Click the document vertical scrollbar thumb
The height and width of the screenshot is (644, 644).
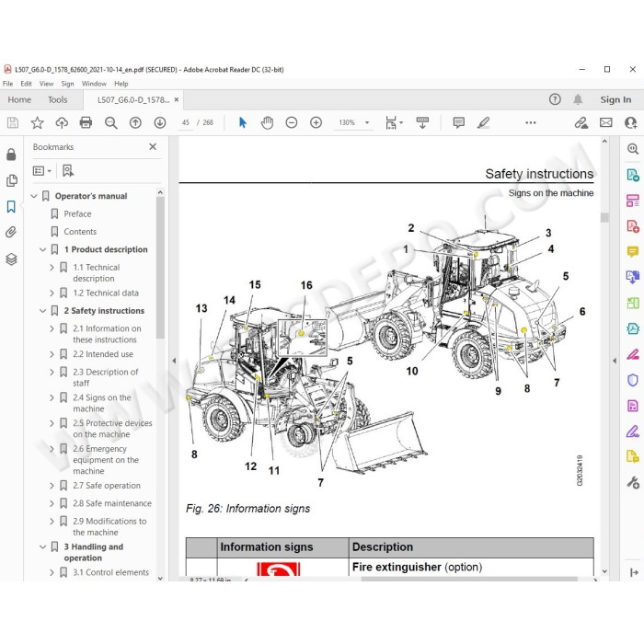click(604, 217)
